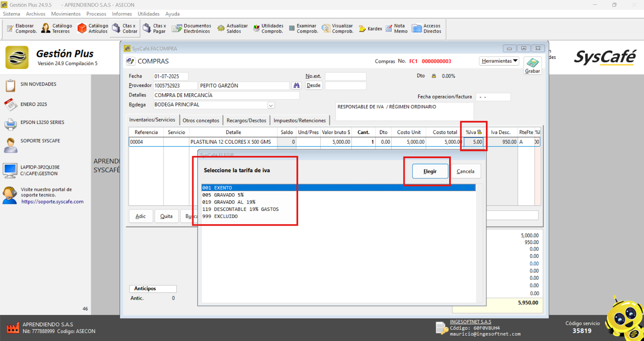Switch to the Otros conceptos tab

[201, 120]
